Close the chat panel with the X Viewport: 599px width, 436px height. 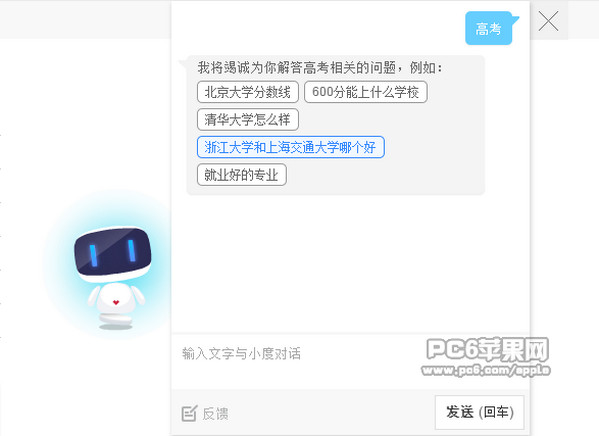pyautogui.click(x=549, y=21)
